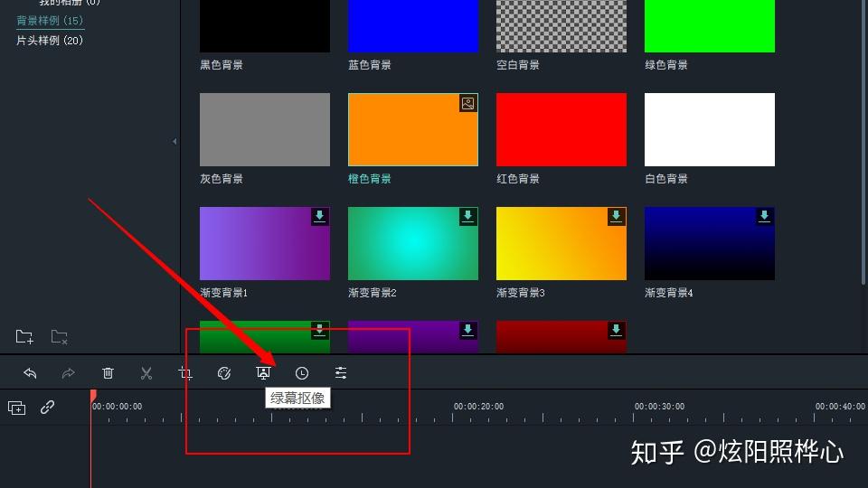Click the delete folder icon
868x488 pixels.
60,336
